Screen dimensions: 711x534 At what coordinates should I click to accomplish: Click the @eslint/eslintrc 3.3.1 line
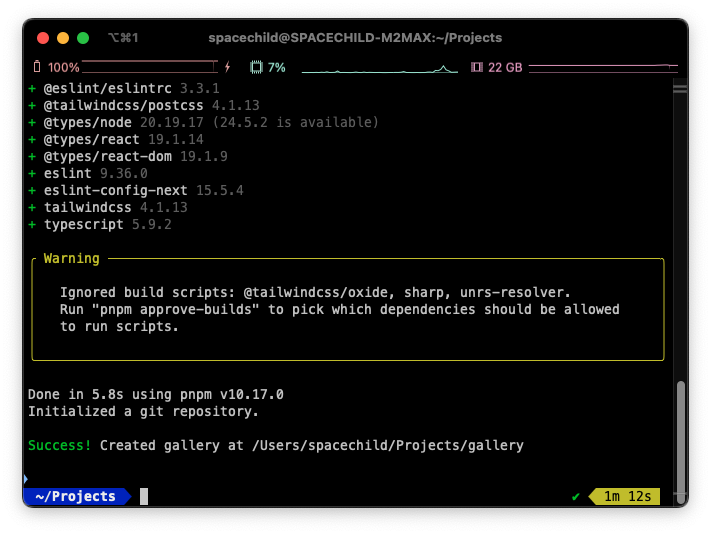(124, 88)
